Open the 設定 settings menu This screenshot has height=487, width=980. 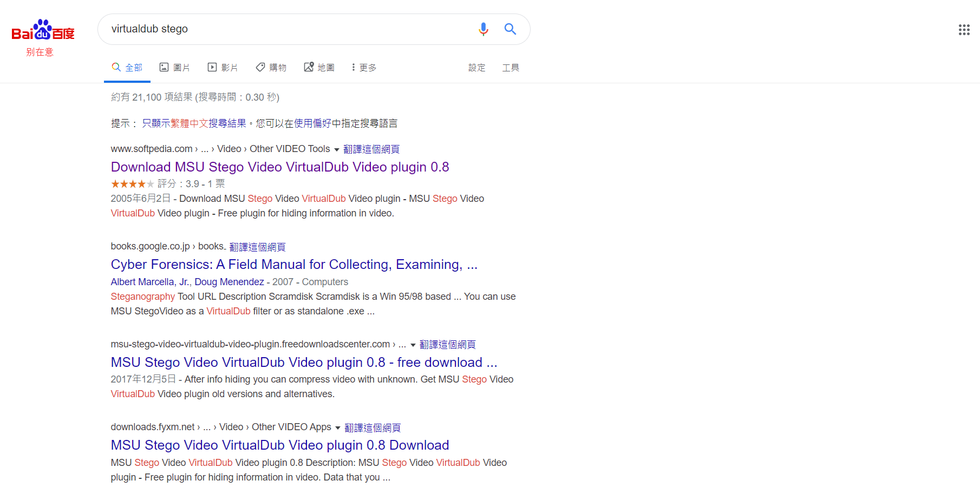click(476, 68)
